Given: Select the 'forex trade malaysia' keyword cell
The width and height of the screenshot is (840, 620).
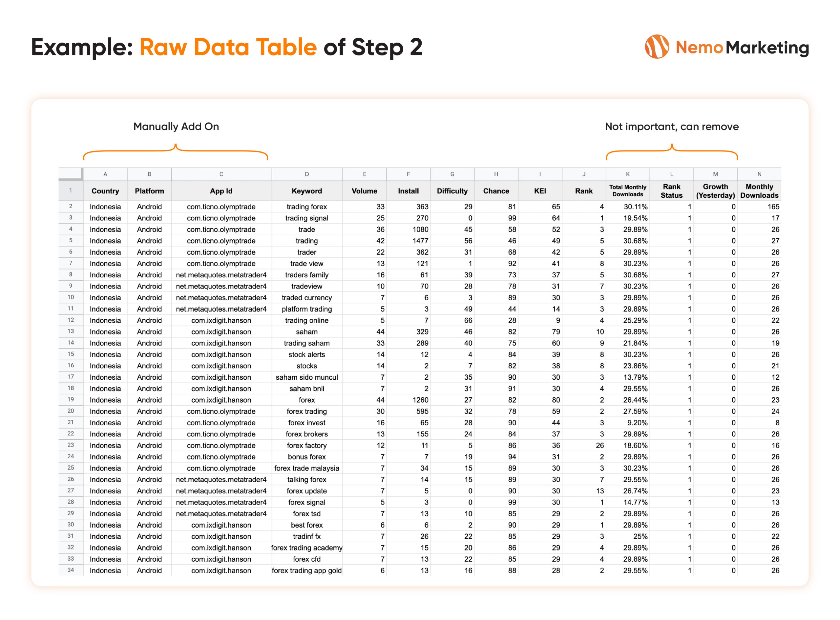Looking at the screenshot, I should tap(307, 468).
